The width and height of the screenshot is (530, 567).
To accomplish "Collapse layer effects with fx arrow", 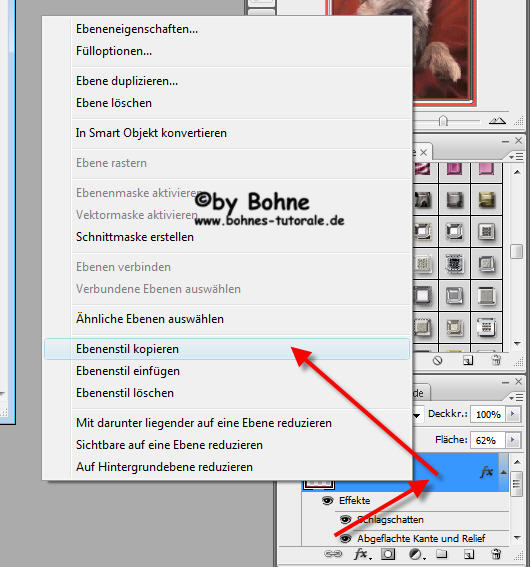I will 504,472.
